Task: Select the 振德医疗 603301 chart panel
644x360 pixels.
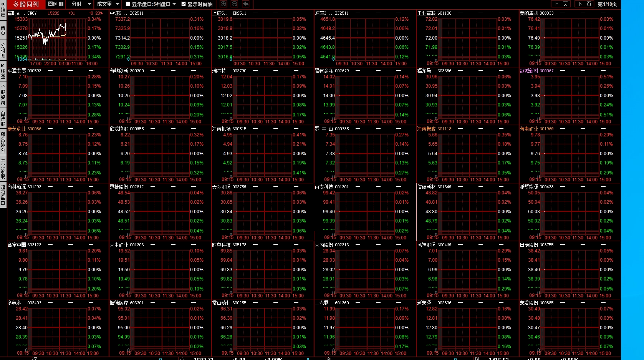Action: click(160, 328)
